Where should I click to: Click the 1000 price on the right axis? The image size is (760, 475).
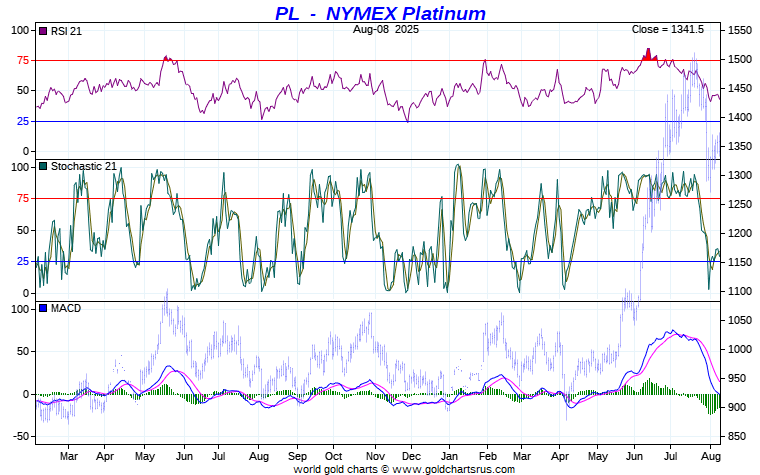coord(741,350)
